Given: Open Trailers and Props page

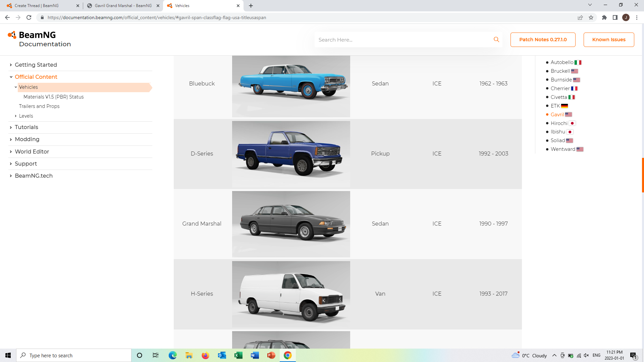Looking at the screenshot, I should point(39,106).
